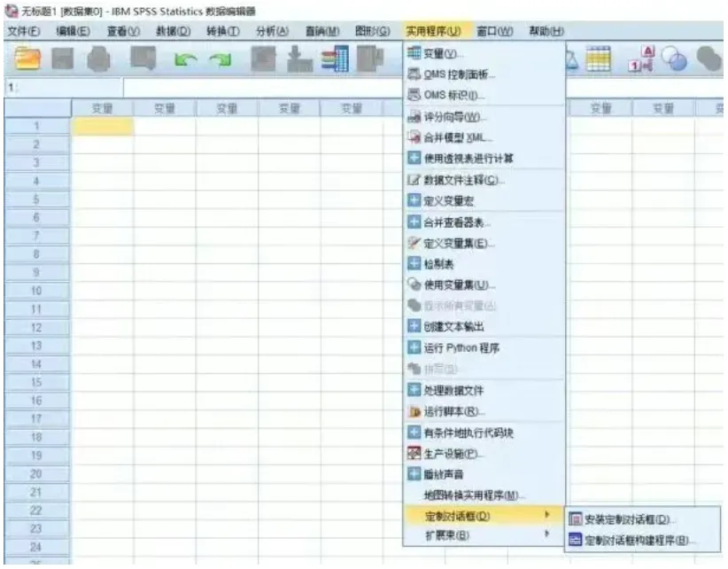This screenshot has height=569, width=728.
Task: Select 定义变量集(E)... menu entry
Action: (x=484, y=243)
